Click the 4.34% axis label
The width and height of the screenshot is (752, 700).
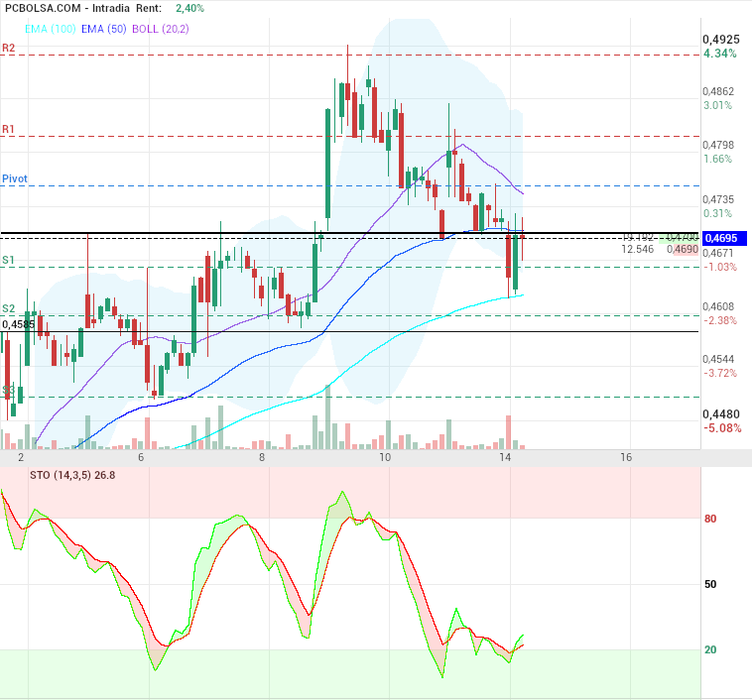pos(719,54)
